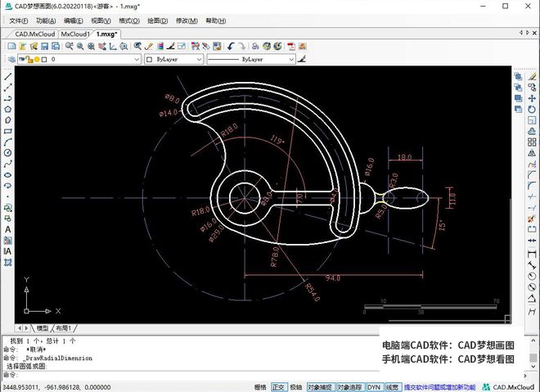Viewport: 540px width, 392px height.
Task: Click the command panel scrollbar down arrow
Action: coord(533,367)
